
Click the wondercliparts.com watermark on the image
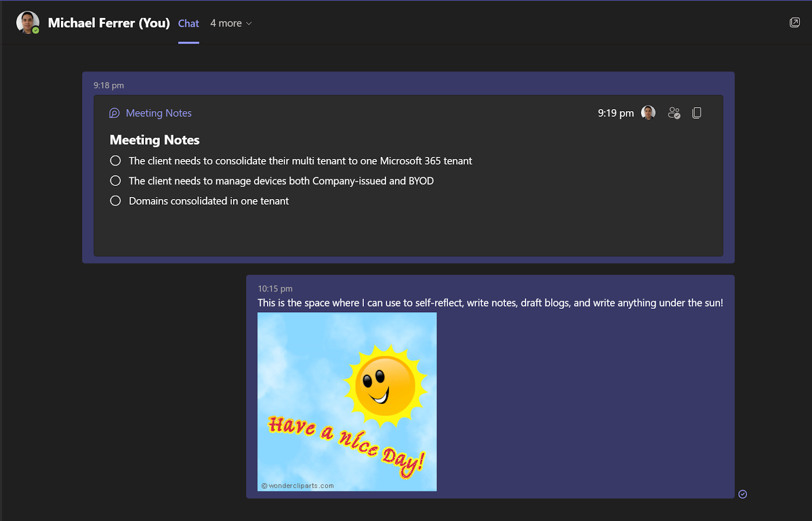(297, 485)
